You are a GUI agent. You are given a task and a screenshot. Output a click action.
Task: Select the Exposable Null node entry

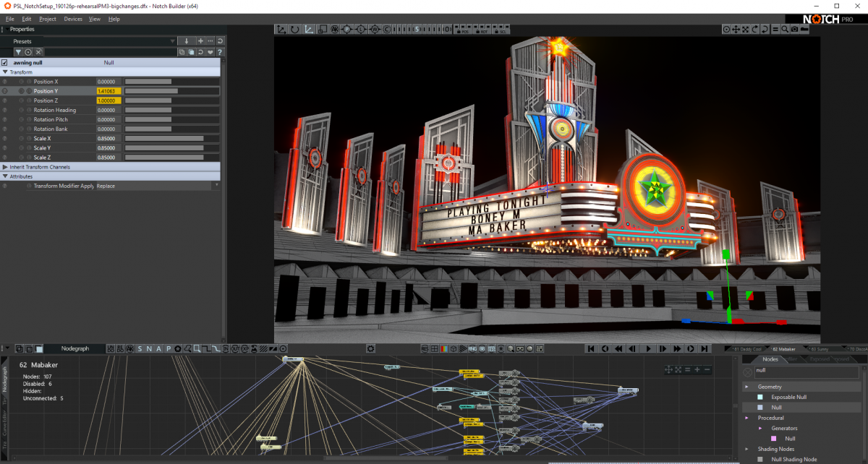click(788, 397)
